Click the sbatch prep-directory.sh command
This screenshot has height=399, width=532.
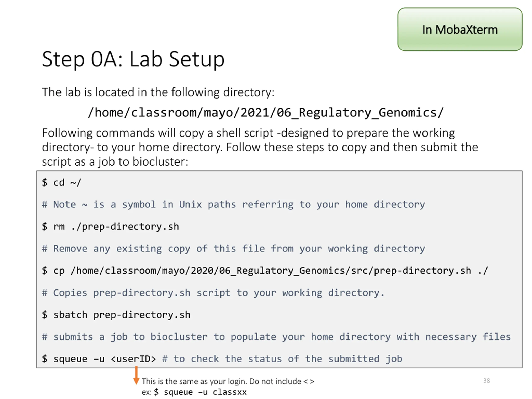(116, 315)
